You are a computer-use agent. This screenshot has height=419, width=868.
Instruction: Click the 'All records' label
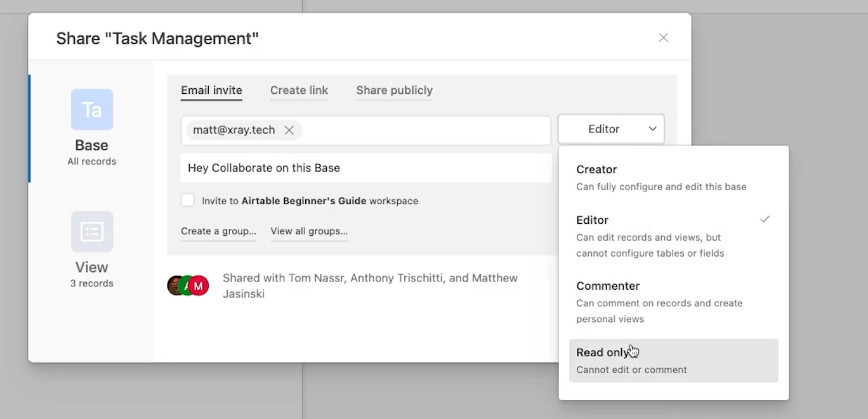[92, 161]
